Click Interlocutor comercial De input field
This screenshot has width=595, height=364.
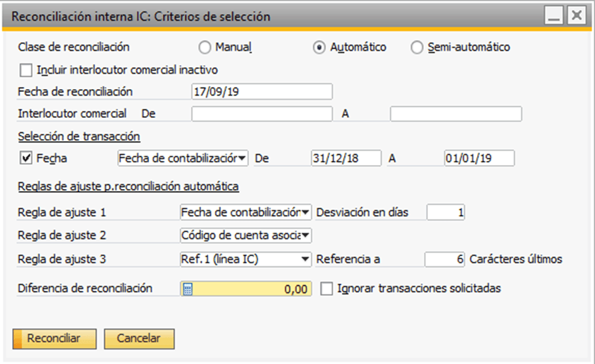[262, 114]
